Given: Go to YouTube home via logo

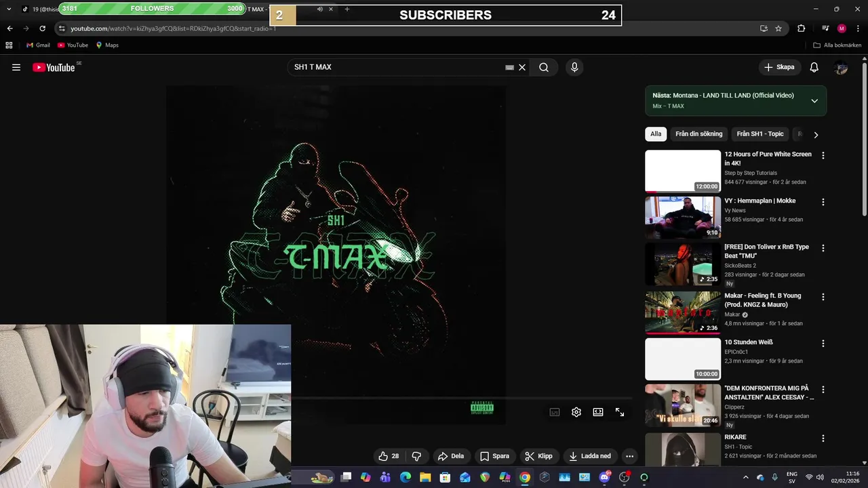Looking at the screenshot, I should pyautogui.click(x=54, y=67).
